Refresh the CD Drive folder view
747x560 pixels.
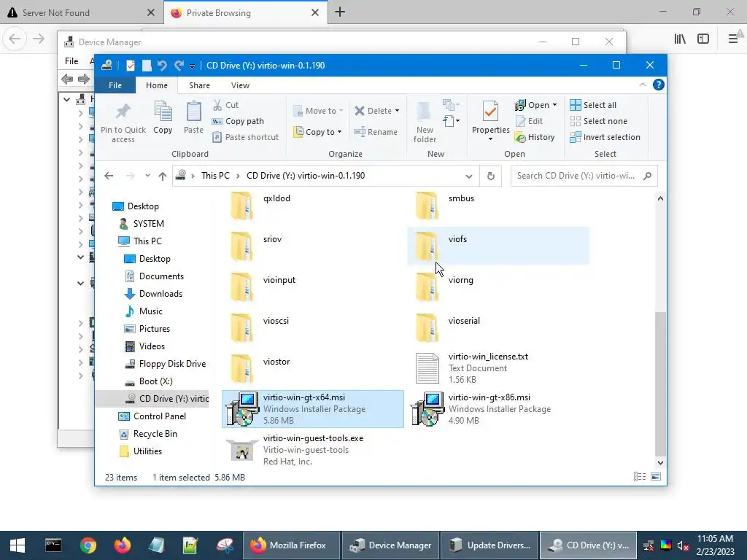point(491,176)
